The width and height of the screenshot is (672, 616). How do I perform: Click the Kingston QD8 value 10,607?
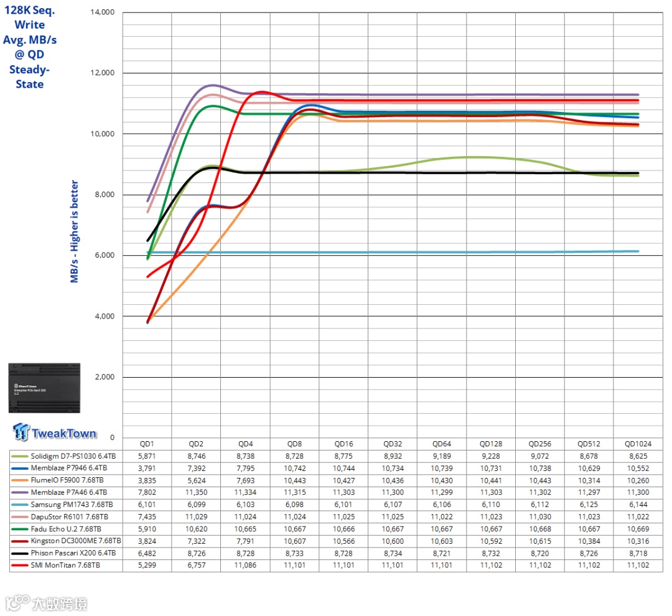pos(294,541)
